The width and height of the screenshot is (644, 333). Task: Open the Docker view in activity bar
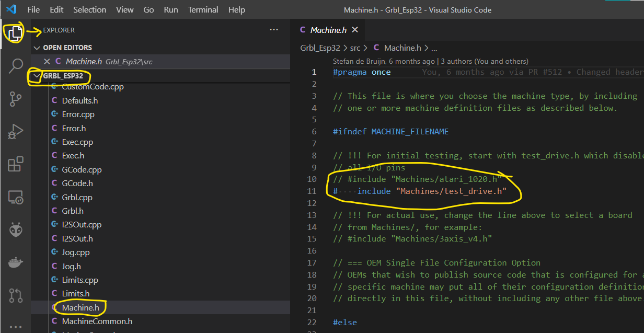[15, 262]
